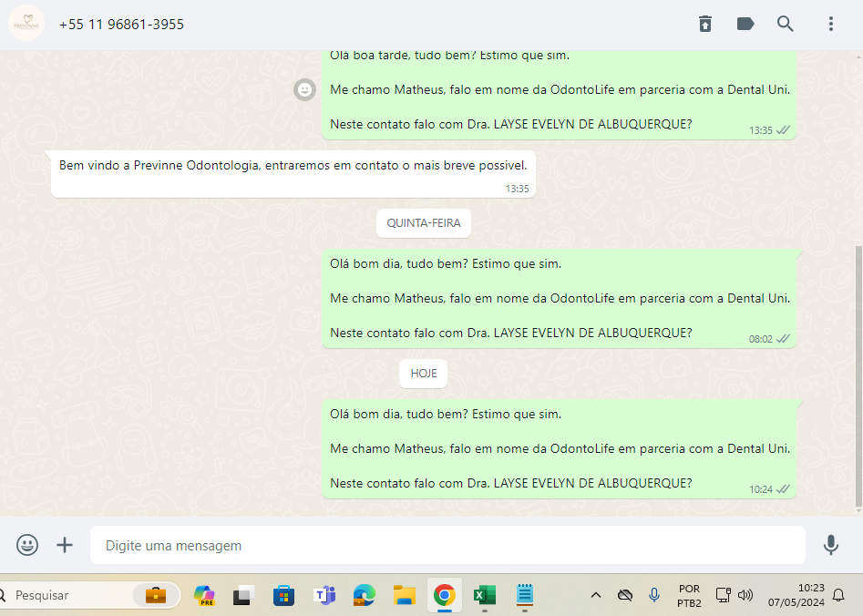Select the 'Olá boa tarde' message at 13:35
This screenshot has height=616, width=863.
click(x=559, y=95)
